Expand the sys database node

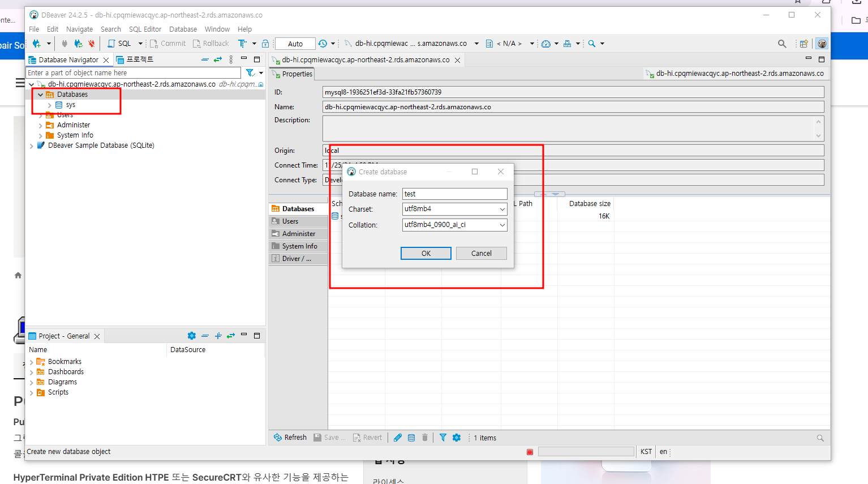click(x=49, y=105)
